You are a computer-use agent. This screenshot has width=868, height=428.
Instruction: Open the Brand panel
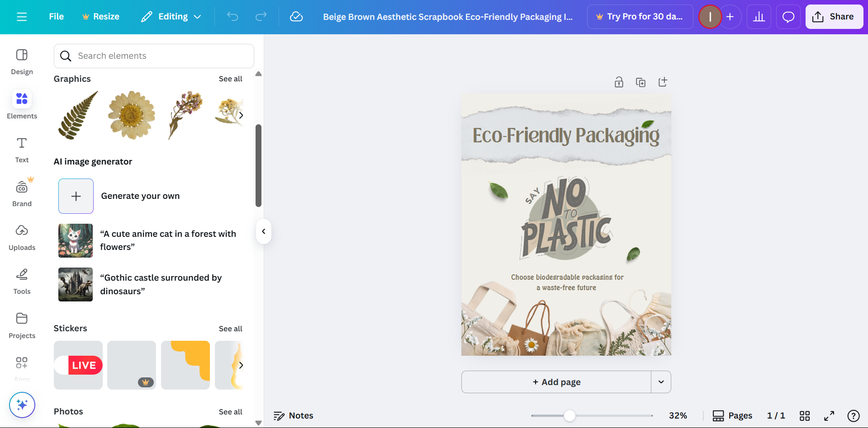coord(22,192)
